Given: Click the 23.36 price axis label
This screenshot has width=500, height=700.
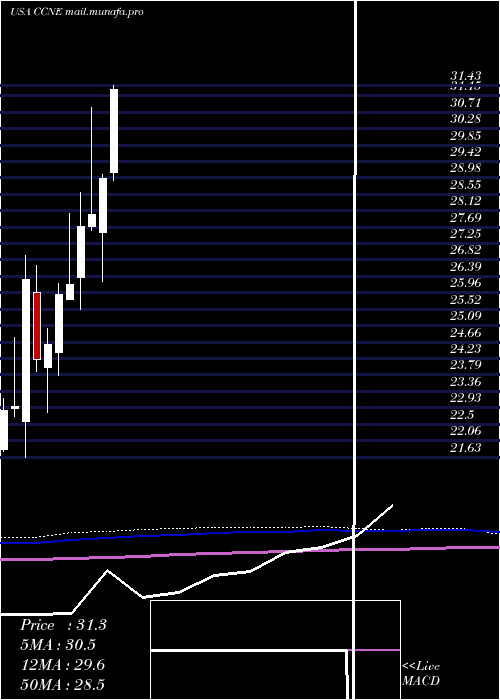Looking at the screenshot, I should point(466,382).
